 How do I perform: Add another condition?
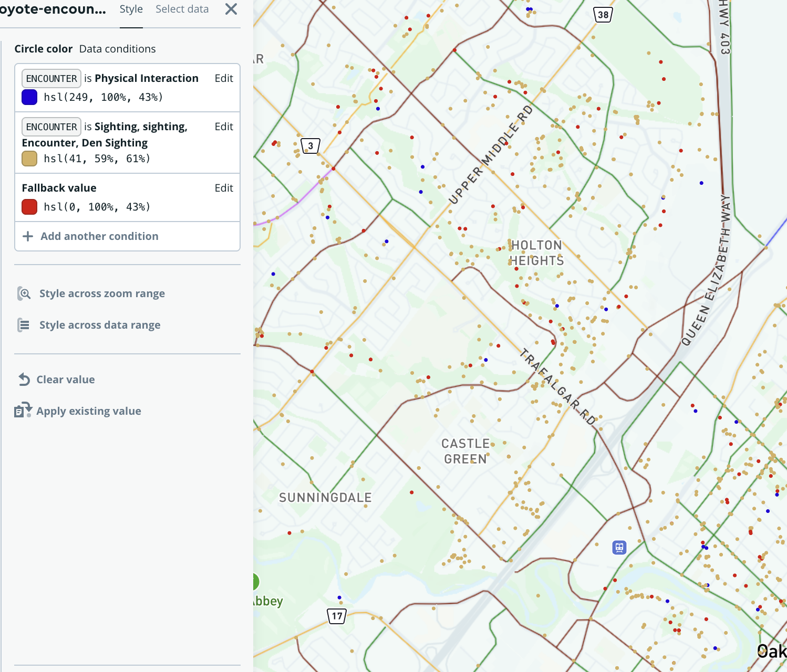pos(99,236)
